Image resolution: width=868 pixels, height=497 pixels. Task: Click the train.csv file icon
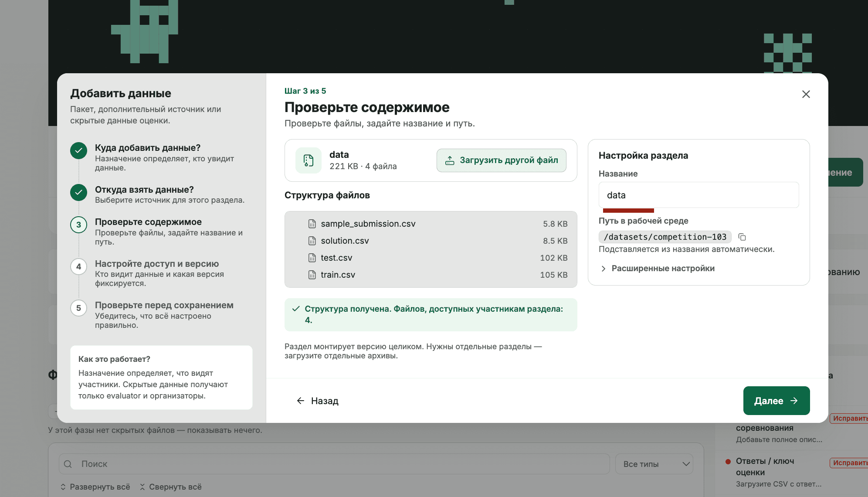[312, 275]
